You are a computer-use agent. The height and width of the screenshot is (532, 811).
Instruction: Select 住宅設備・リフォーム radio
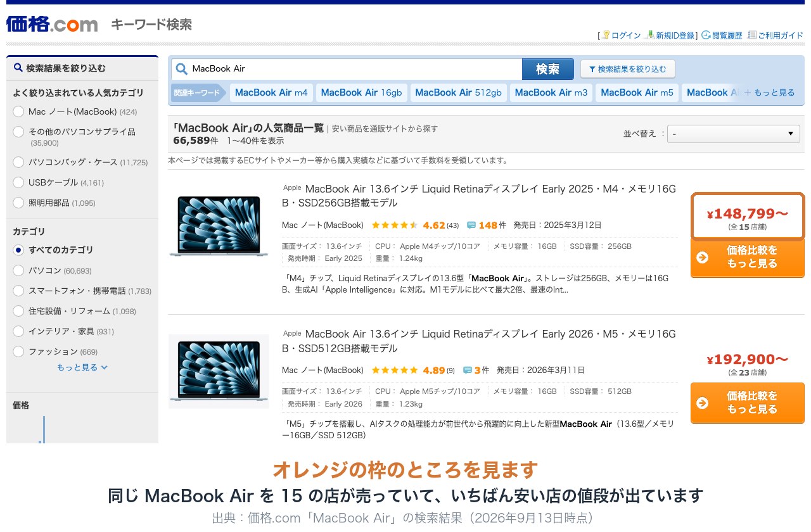18,311
